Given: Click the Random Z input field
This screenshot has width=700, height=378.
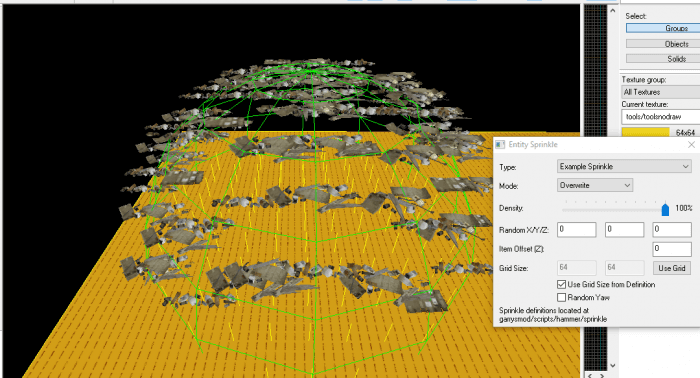Looking at the screenshot, I should pos(672,229).
